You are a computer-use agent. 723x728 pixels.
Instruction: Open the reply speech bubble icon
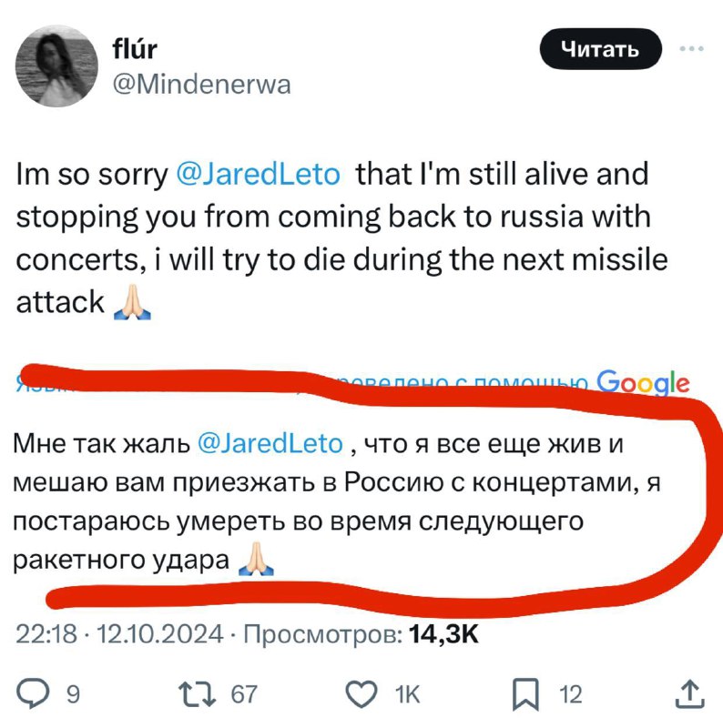[33, 694]
